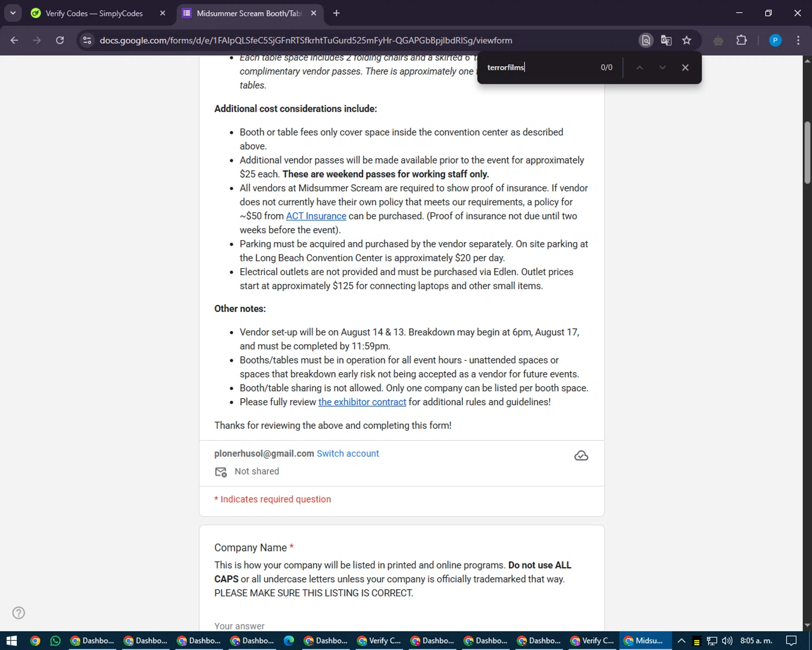Click Thanks for reviewing the above text
This screenshot has height=650, width=812.
pos(333,425)
